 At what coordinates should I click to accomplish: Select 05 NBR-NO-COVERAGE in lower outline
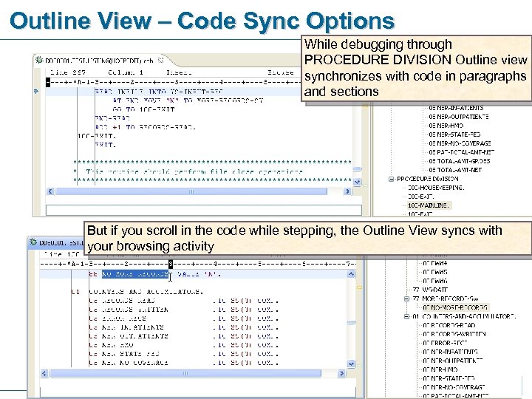454,386
